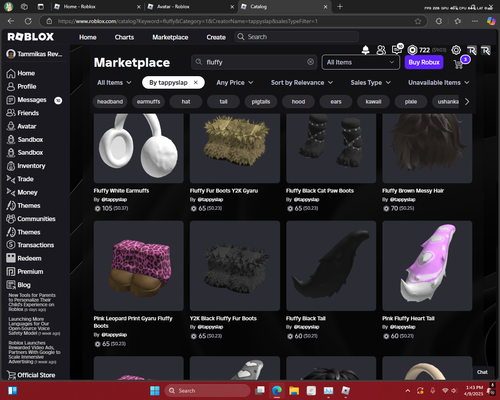This screenshot has height=400, width=500.
Task: Open the notifications bell icon
Action: (x=366, y=50)
